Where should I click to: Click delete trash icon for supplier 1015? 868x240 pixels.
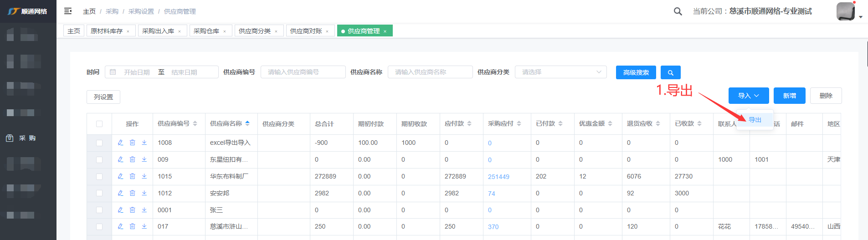[x=132, y=176]
